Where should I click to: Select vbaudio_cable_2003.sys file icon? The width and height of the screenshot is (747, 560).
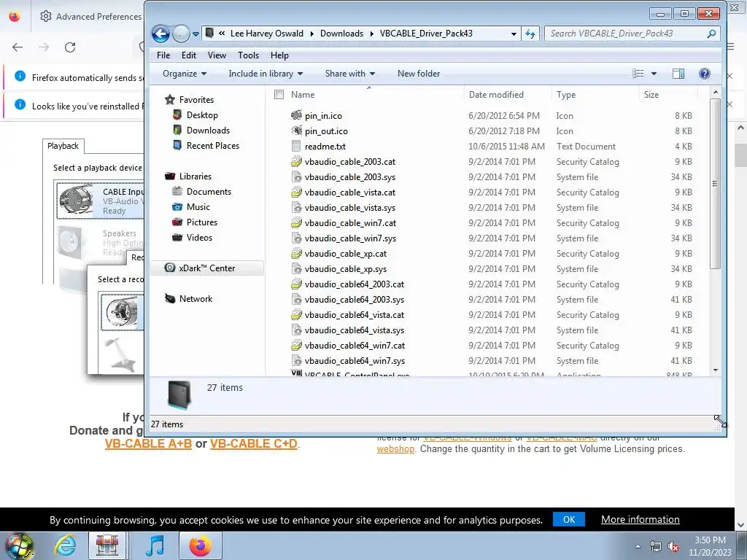click(296, 176)
